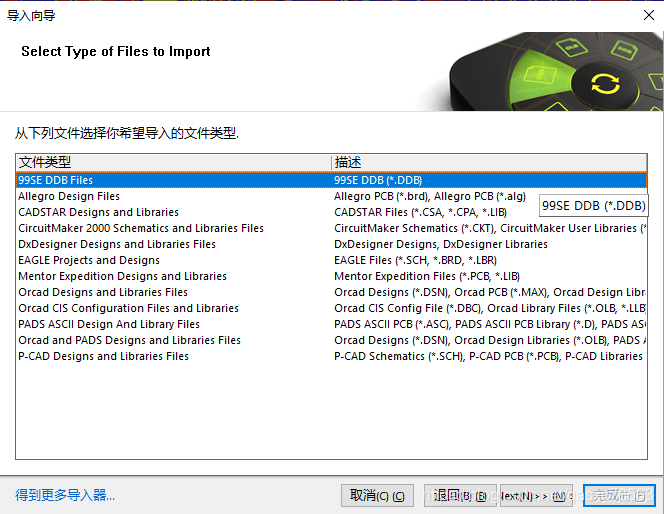Image resolution: width=664 pixels, height=514 pixels.
Task: Select Orcad Designs and Libraries Files
Action: click(x=103, y=292)
